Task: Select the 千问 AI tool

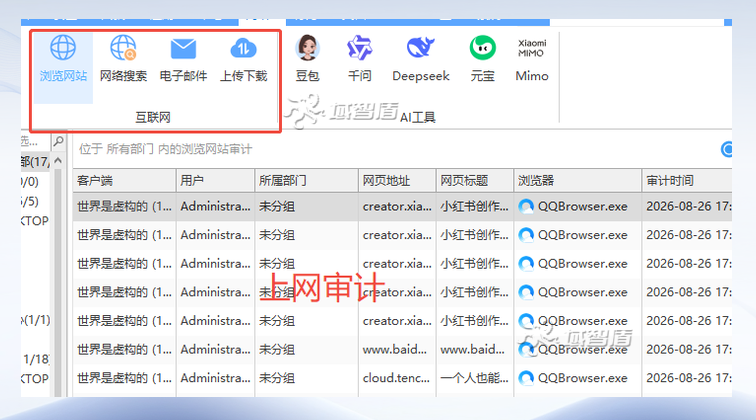Action: 360,59
